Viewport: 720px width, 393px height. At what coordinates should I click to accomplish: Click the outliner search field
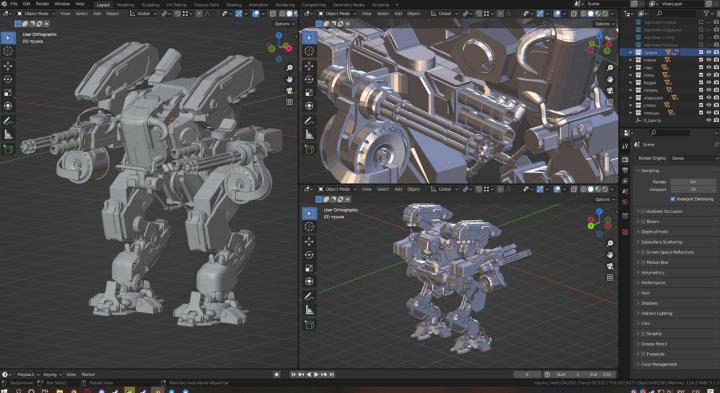click(x=677, y=14)
